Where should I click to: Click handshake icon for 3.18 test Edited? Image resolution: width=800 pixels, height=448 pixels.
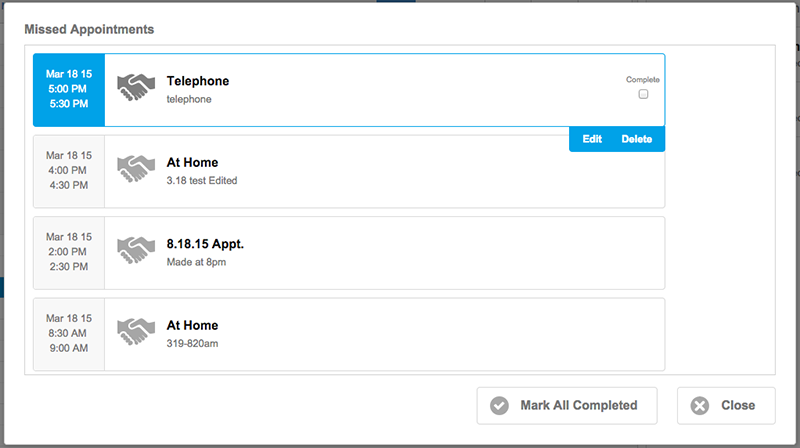click(136, 169)
